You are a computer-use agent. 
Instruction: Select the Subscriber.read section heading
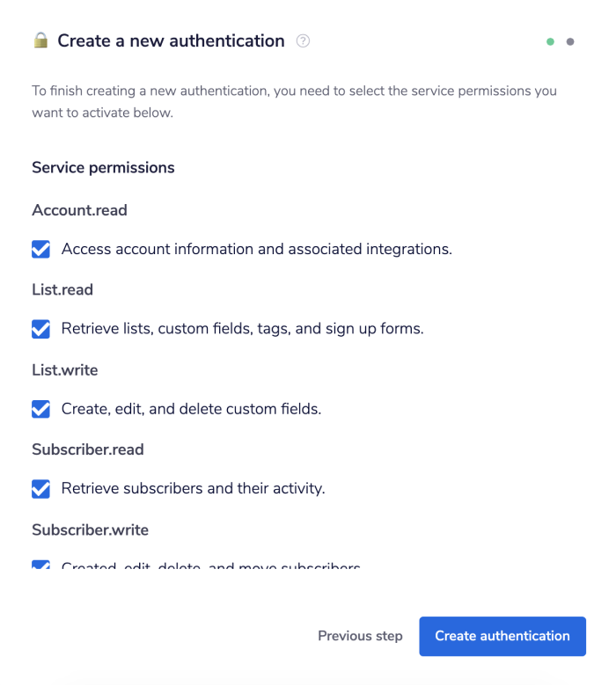pyautogui.click(x=88, y=449)
